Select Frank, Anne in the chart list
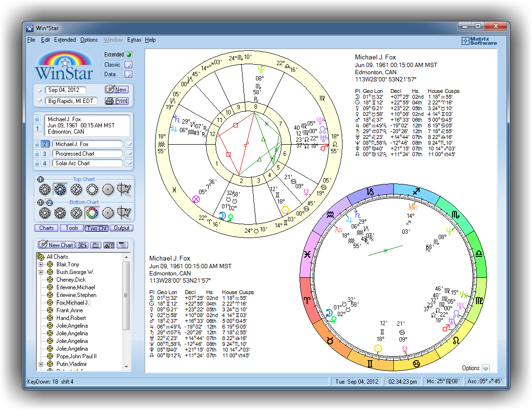Screen dimensions: 532x410 [x=69, y=310]
